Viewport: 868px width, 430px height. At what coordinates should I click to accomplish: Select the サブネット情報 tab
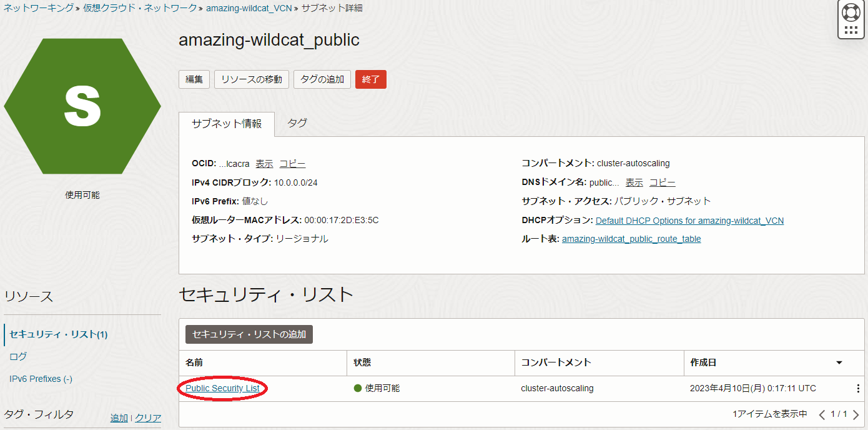point(227,124)
